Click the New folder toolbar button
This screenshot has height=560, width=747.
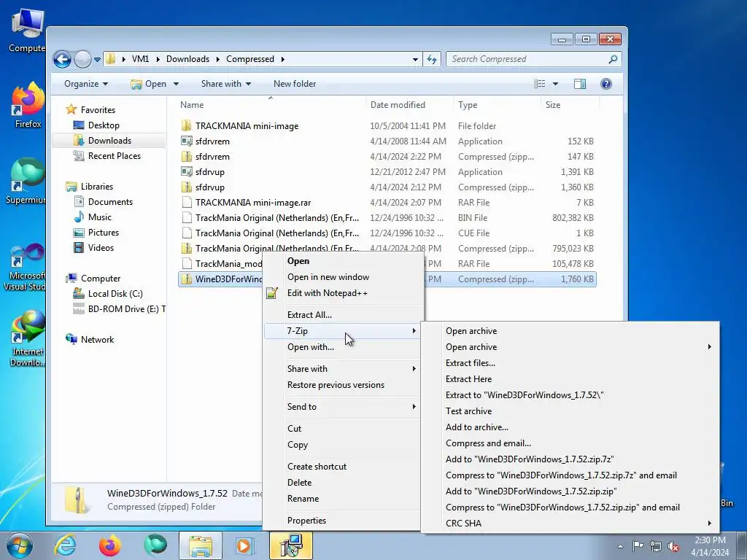(x=295, y=84)
